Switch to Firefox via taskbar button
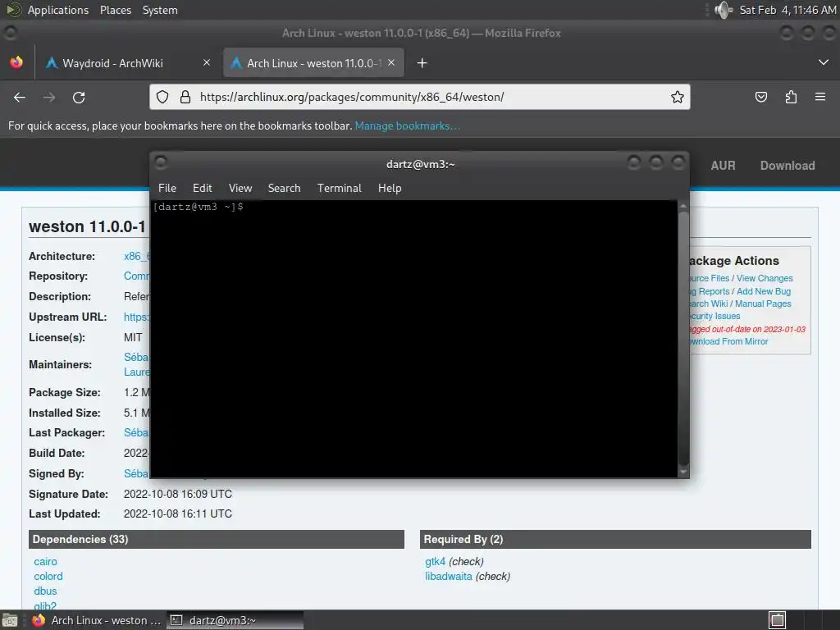This screenshot has width=840, height=630. click(97, 620)
